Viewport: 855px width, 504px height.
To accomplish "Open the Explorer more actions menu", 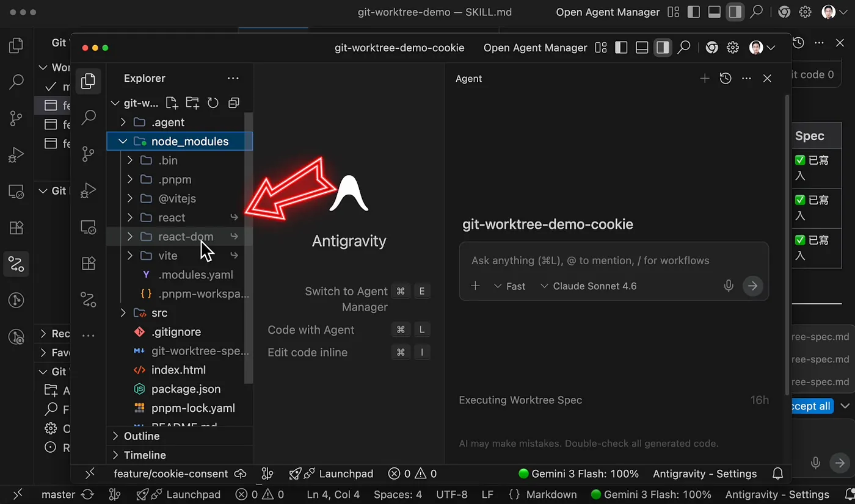I will (x=233, y=78).
